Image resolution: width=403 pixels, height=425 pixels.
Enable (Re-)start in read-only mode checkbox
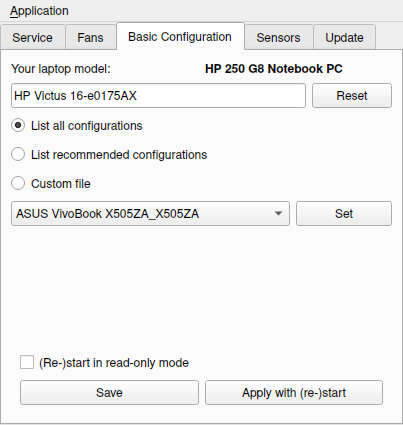(x=27, y=362)
